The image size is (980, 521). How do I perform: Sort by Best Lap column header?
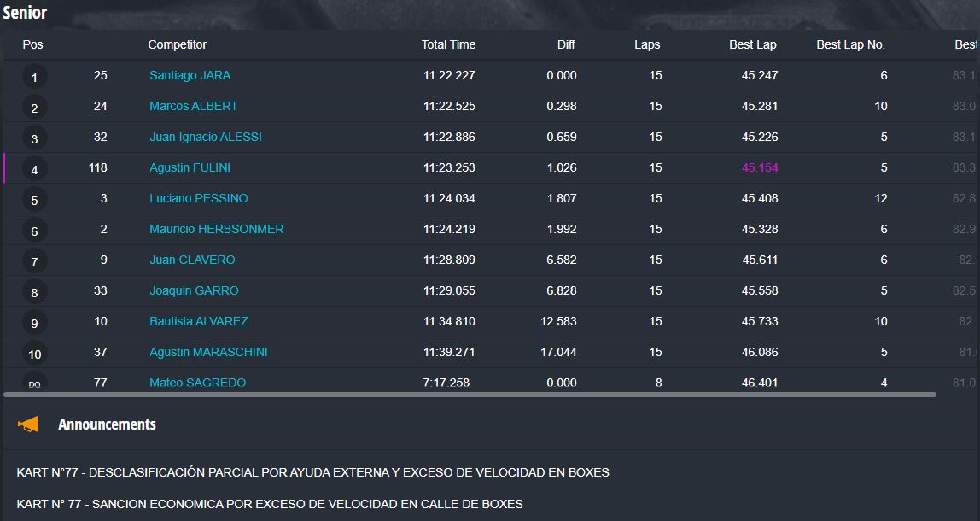point(752,44)
